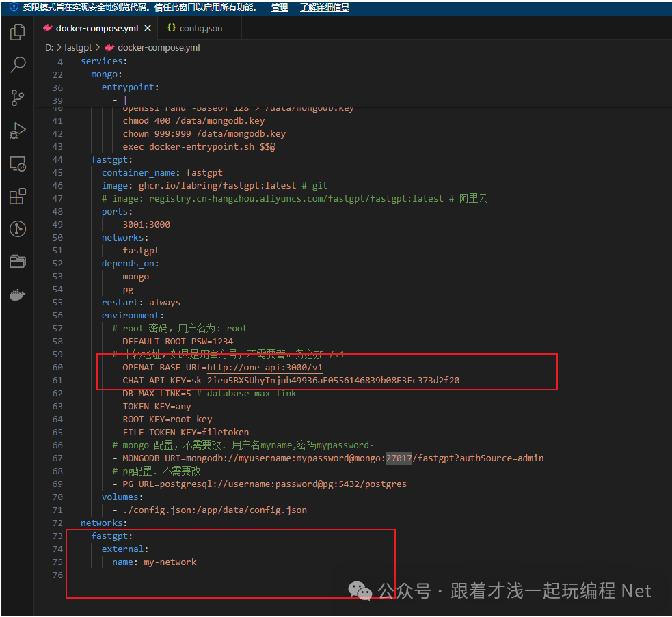The height and width of the screenshot is (617, 672).
Task: Click D: in the breadcrumb path
Action: click(x=49, y=48)
